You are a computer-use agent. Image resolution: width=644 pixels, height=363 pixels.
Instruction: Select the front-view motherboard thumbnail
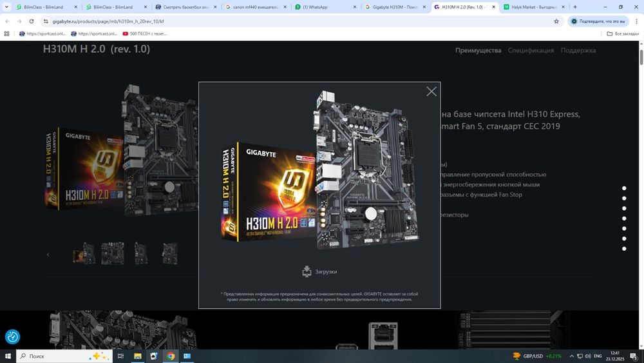(113, 253)
